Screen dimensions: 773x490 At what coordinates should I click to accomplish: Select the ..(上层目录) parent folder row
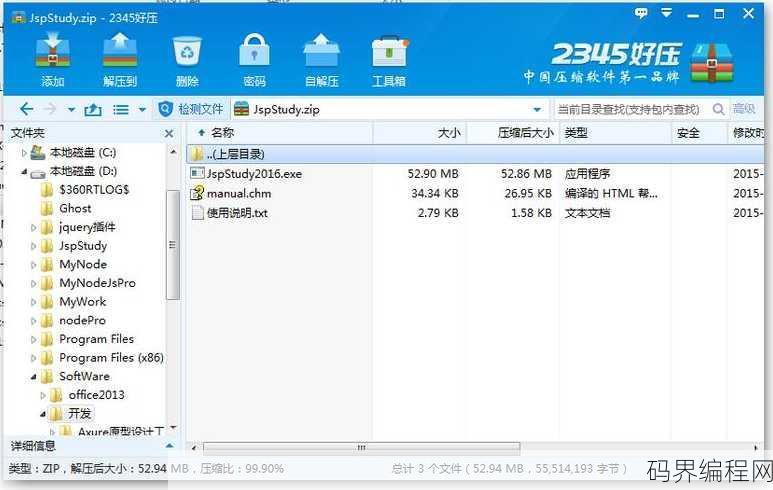[475, 154]
